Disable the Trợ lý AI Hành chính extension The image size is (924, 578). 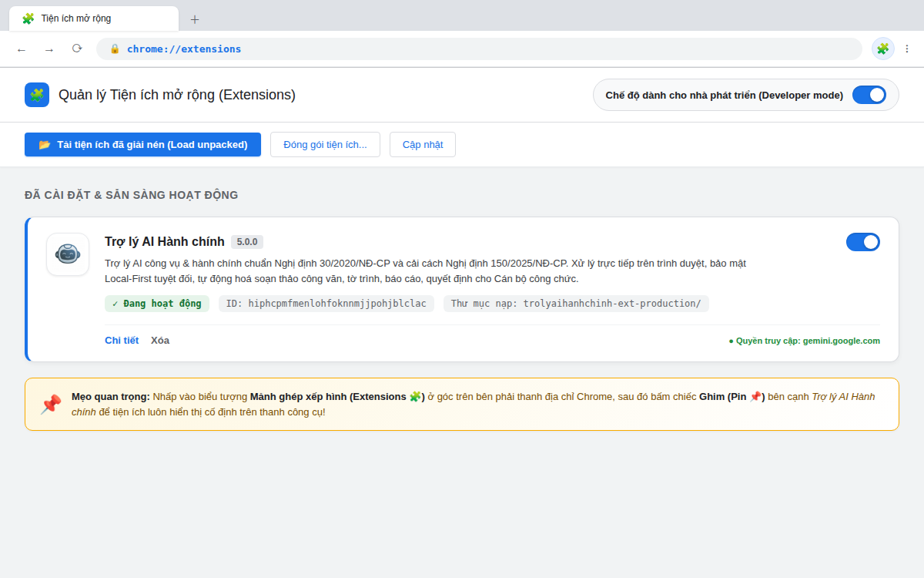(863, 242)
